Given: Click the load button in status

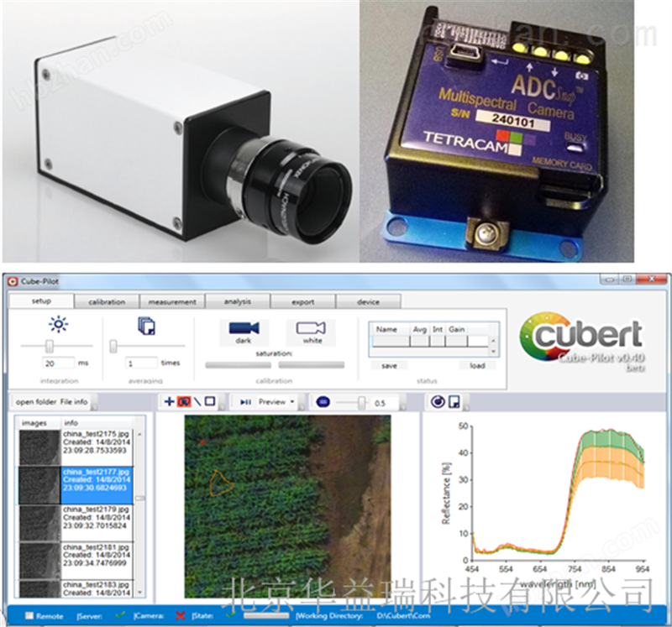Looking at the screenshot, I should click(476, 366).
